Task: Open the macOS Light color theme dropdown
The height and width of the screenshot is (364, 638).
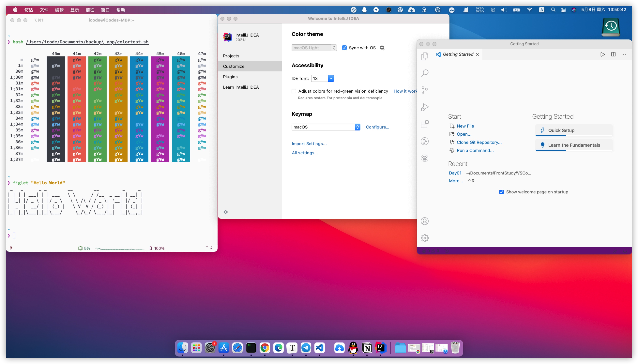Action: (x=314, y=48)
